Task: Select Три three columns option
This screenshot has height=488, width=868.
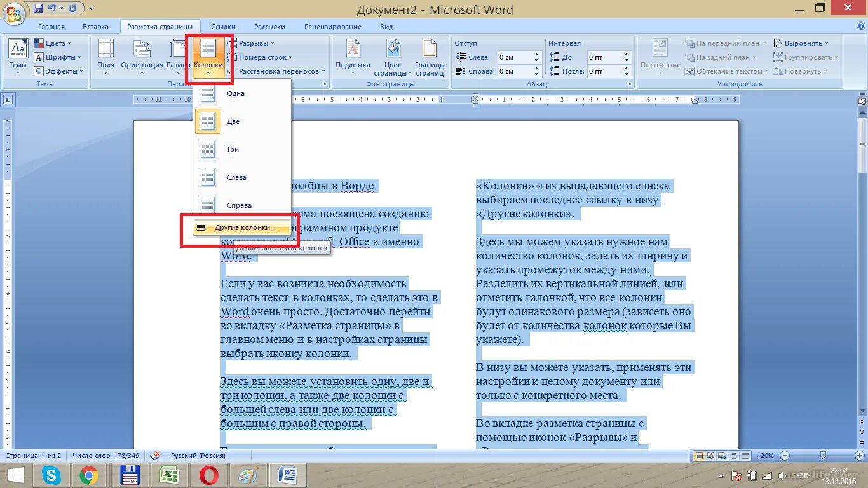Action: 242,149
